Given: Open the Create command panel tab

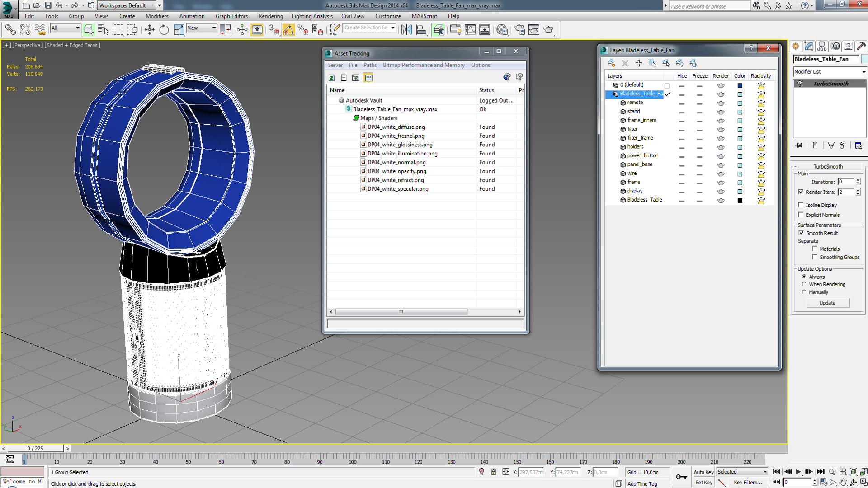Looking at the screenshot, I should (x=796, y=46).
